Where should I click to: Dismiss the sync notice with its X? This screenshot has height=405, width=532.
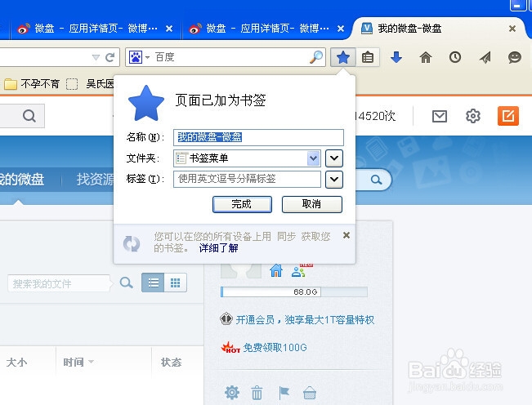click(346, 235)
